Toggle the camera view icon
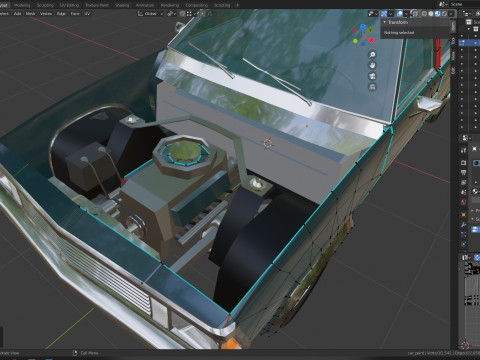This screenshot has height=360, width=480. (x=372, y=76)
